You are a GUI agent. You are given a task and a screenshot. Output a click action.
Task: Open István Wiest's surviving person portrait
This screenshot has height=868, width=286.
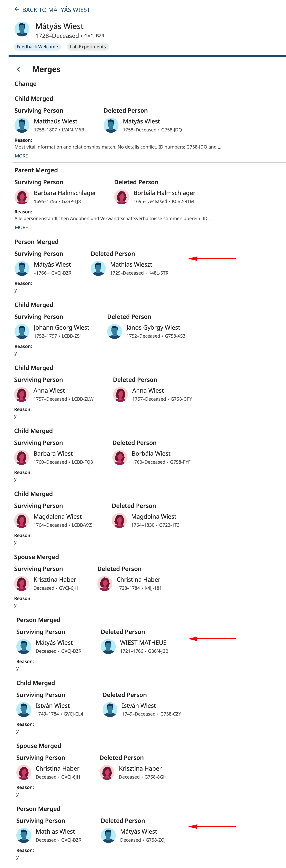point(24,709)
